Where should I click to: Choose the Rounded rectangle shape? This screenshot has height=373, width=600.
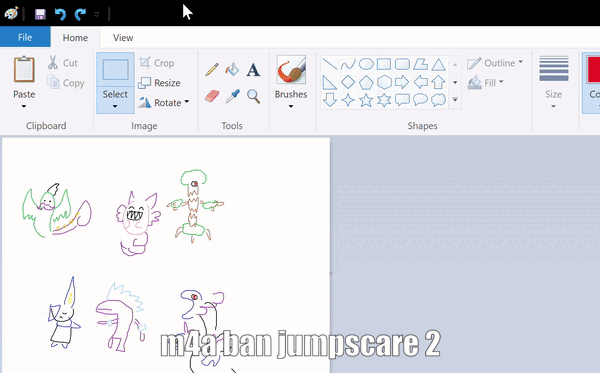402,64
